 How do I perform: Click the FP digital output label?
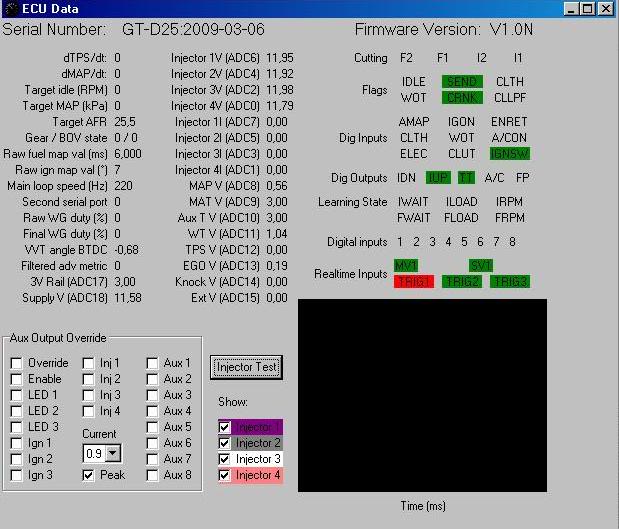[522, 178]
